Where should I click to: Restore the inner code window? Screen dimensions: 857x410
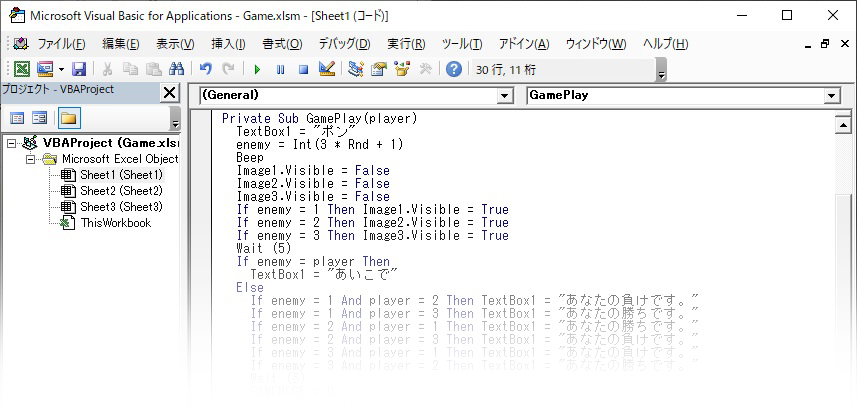click(x=825, y=44)
